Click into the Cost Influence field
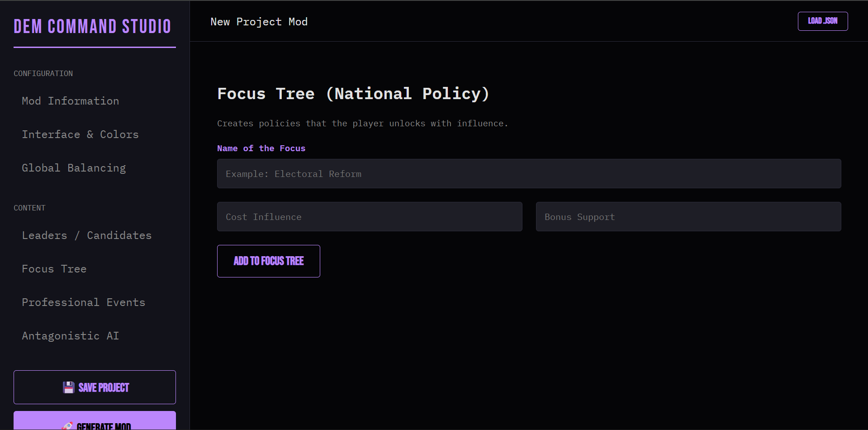 coord(370,217)
